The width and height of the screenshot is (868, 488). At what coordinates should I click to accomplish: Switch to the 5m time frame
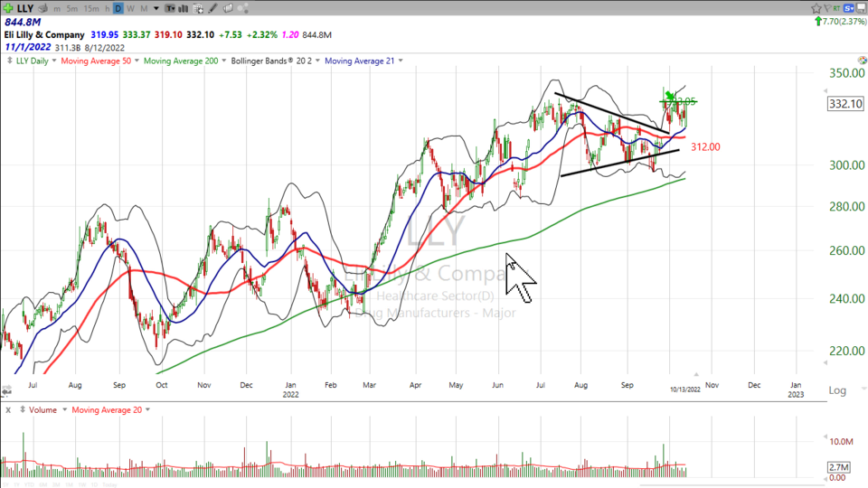click(71, 8)
